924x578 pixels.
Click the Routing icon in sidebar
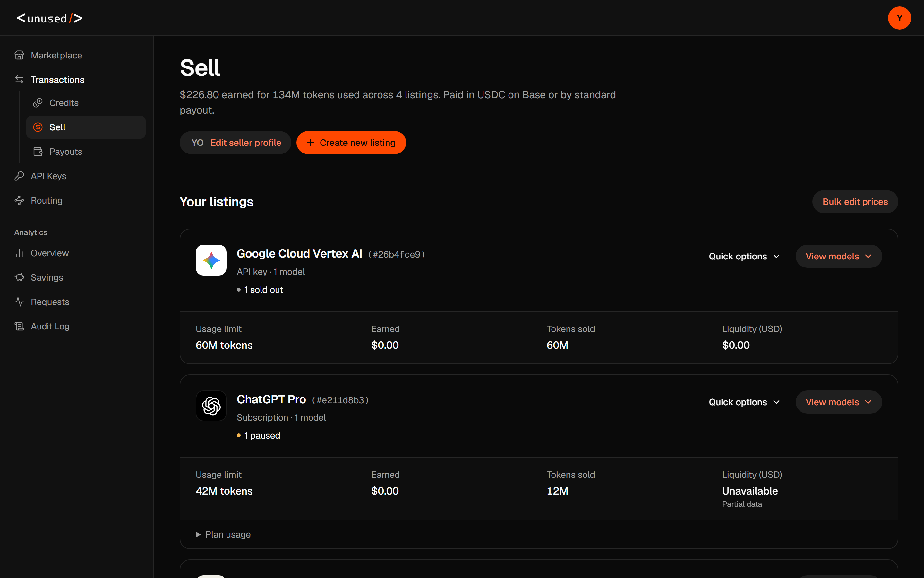(19, 201)
